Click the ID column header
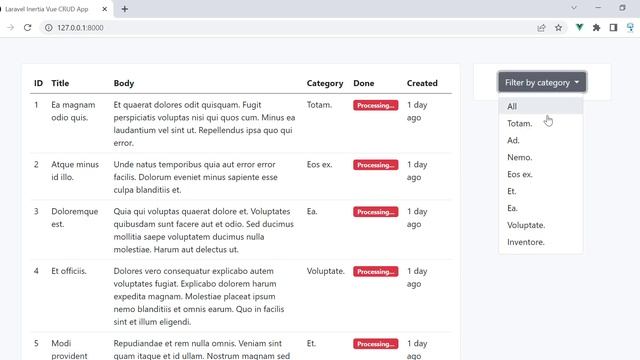The height and width of the screenshot is (360, 640). pos(38,83)
